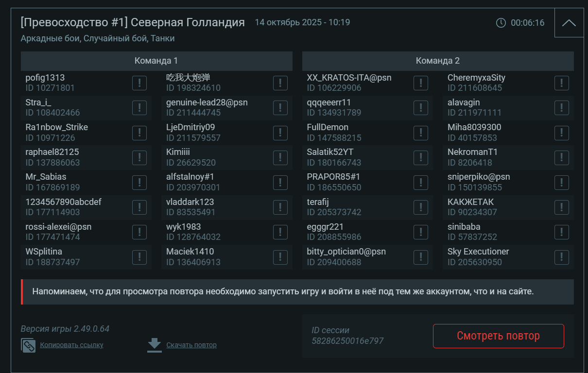Report player Maciek1410 via exclamation icon

[280, 257]
